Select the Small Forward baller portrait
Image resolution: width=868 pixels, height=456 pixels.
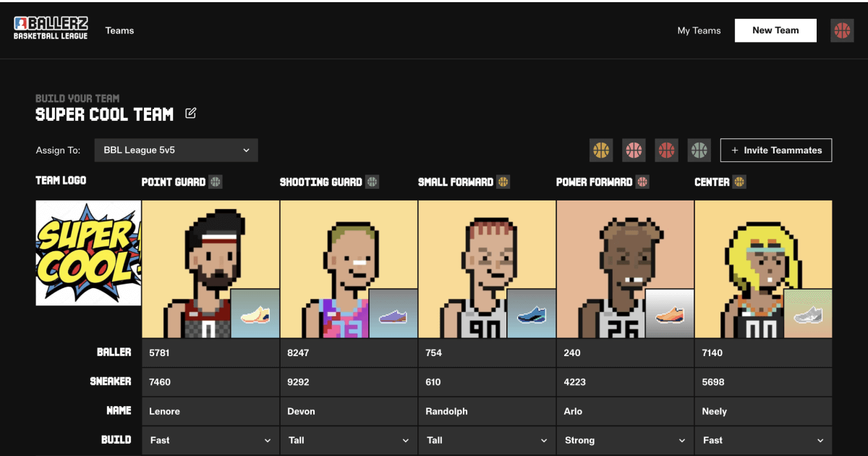[x=487, y=269]
